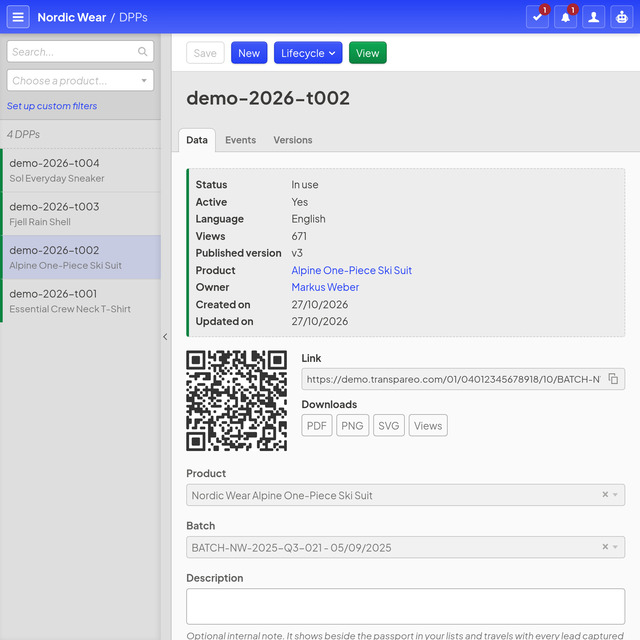Click into the Description text area
Viewport: 640px width, 640px height.
tap(405, 606)
